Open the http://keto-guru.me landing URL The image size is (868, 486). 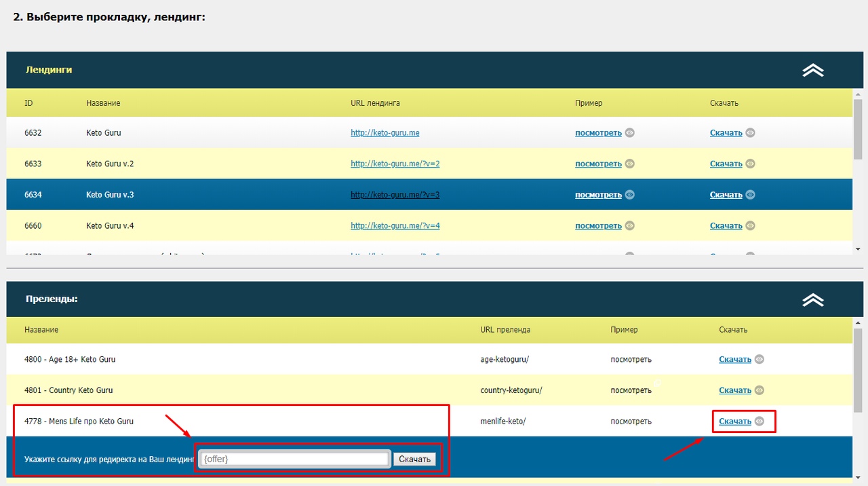pos(384,133)
